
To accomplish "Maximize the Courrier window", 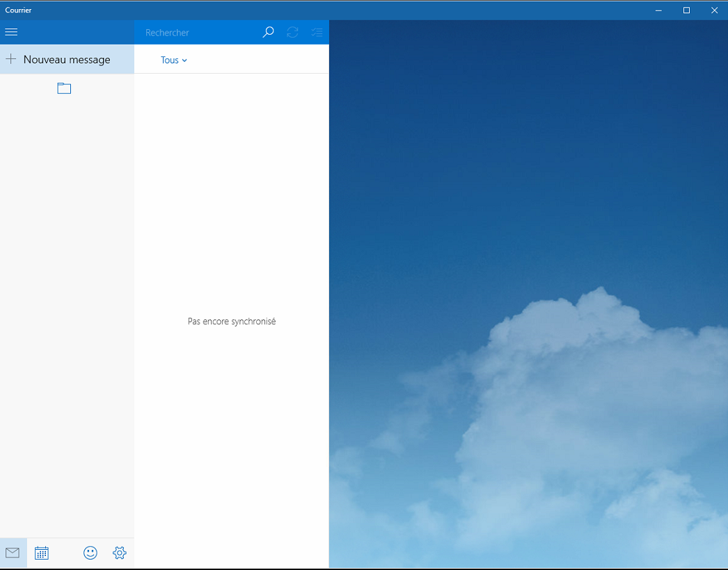I will coord(686,10).
